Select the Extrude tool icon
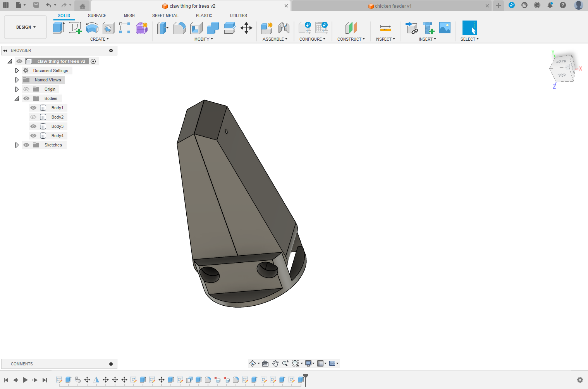 coord(58,28)
